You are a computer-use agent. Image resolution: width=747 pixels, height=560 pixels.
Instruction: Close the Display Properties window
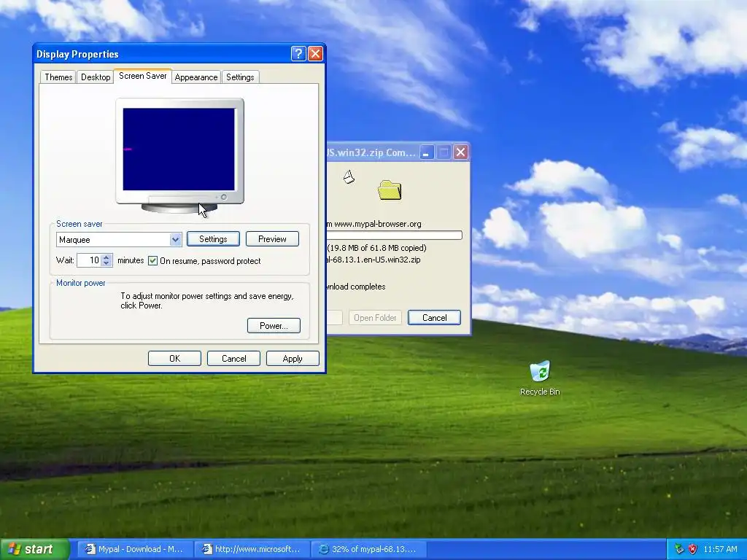pyautogui.click(x=315, y=54)
